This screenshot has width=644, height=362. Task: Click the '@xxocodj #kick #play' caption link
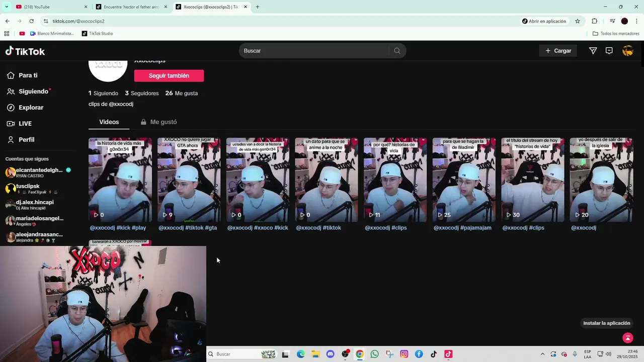click(x=118, y=228)
